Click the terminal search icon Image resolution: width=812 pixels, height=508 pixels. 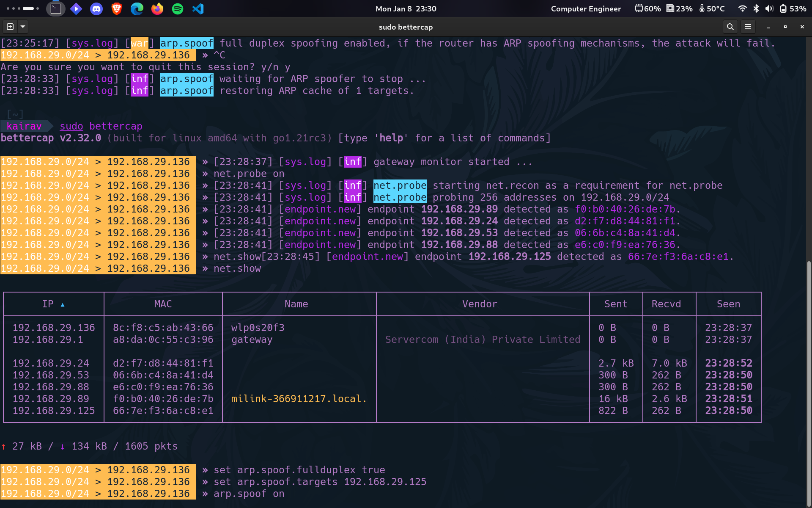coord(730,27)
